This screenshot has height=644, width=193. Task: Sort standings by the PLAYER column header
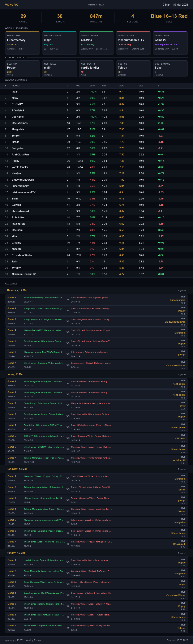coord(16,86)
